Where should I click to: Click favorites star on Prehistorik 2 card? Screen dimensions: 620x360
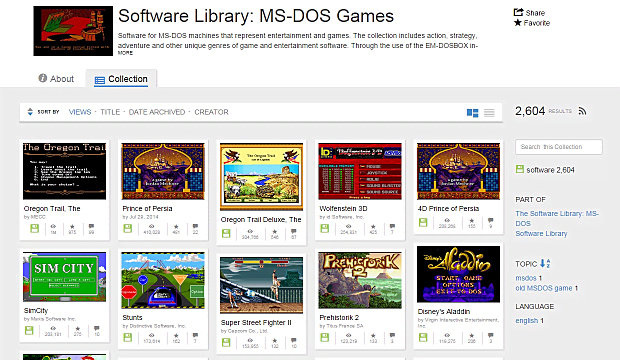373,335
